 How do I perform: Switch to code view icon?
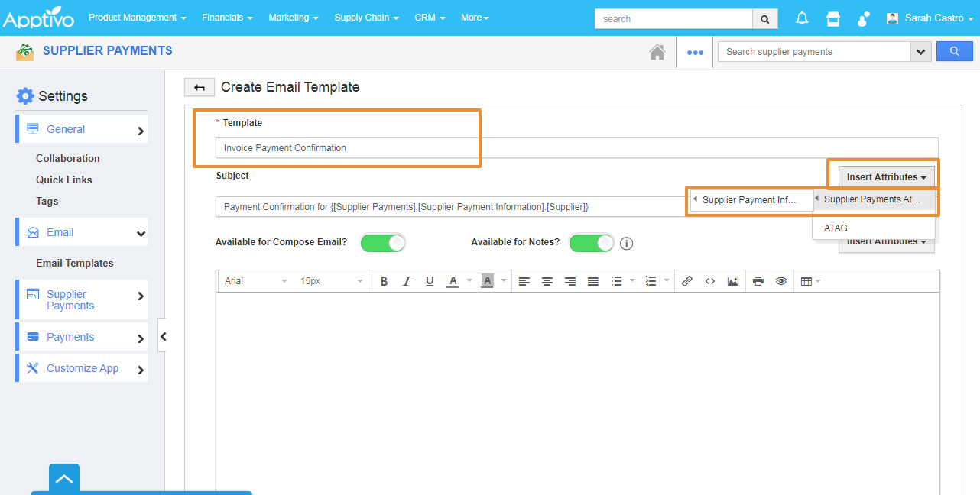710,281
